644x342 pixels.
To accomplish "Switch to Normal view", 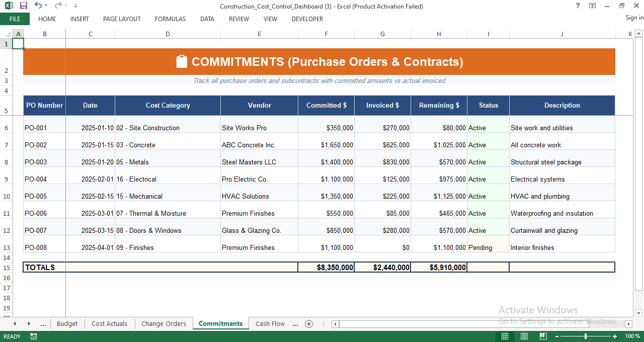I will click(x=505, y=336).
